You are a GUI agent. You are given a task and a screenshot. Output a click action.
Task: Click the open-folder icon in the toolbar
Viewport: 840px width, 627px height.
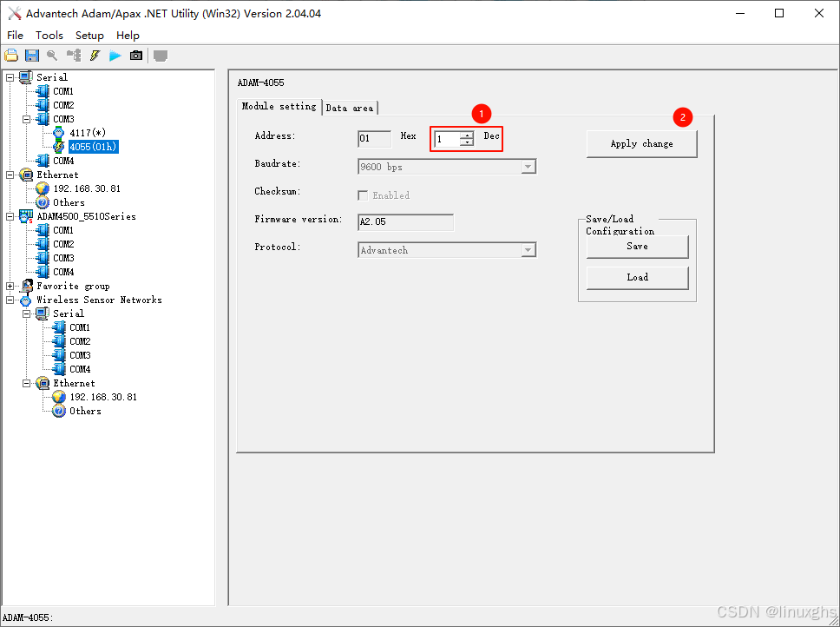tap(11, 56)
